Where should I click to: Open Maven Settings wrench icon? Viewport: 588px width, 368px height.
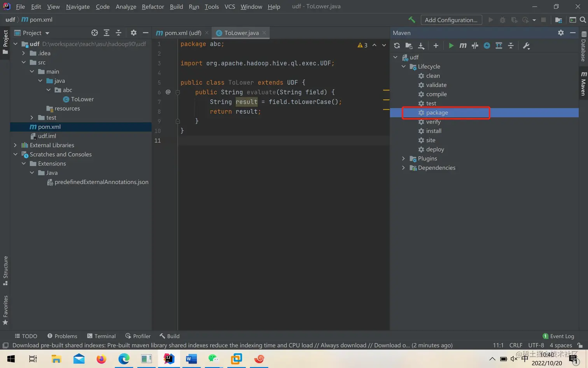tap(526, 46)
